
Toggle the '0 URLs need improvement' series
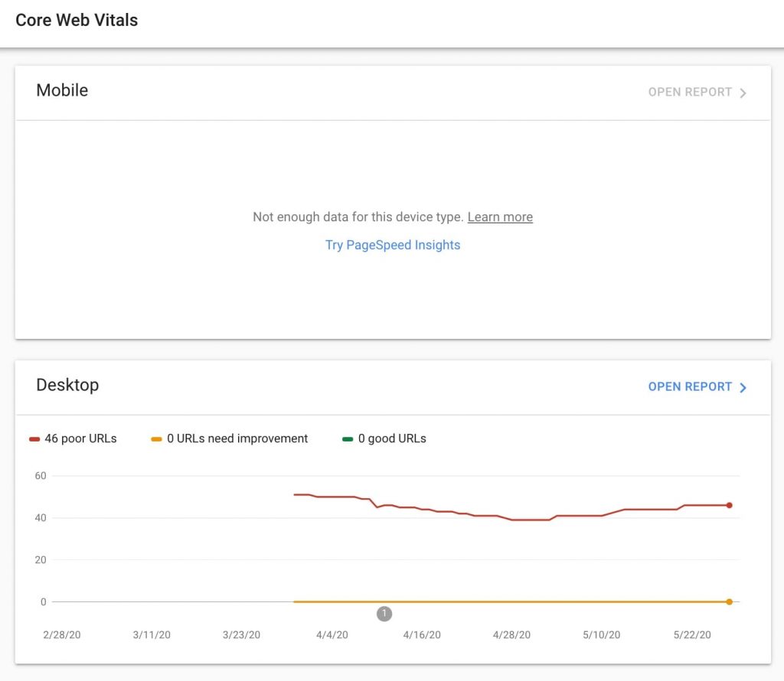[230, 438]
